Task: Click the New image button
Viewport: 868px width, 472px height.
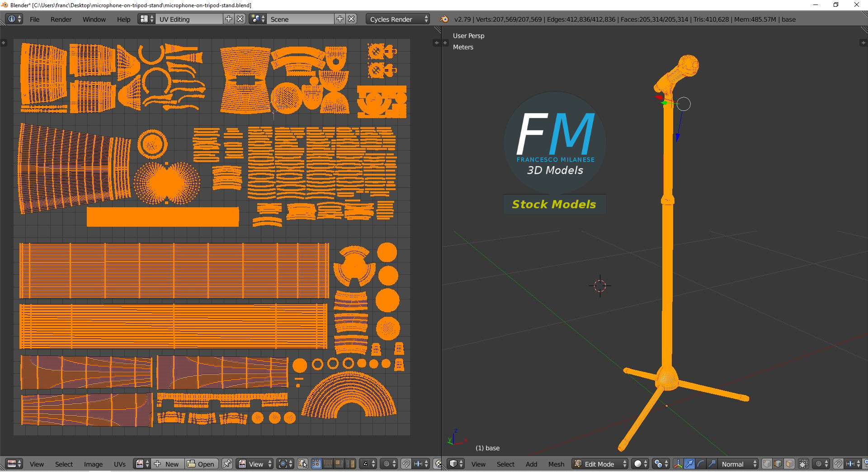Action: click(x=167, y=464)
